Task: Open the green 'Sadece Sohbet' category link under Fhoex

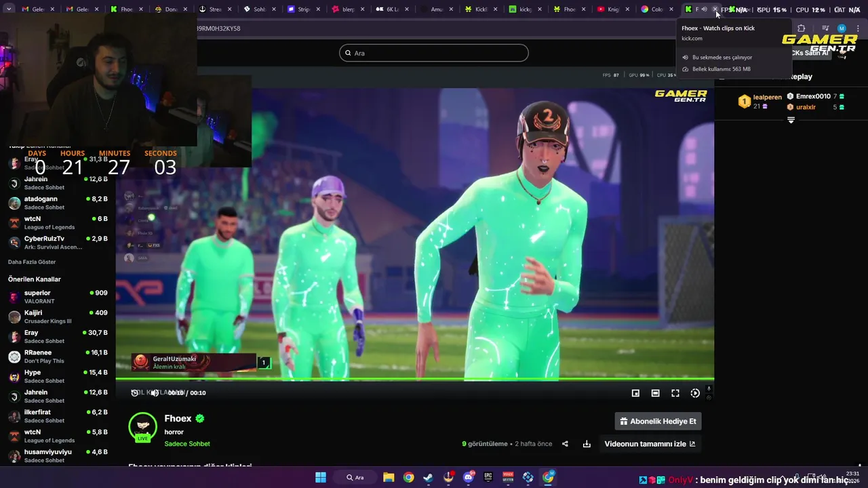Action: (x=187, y=444)
